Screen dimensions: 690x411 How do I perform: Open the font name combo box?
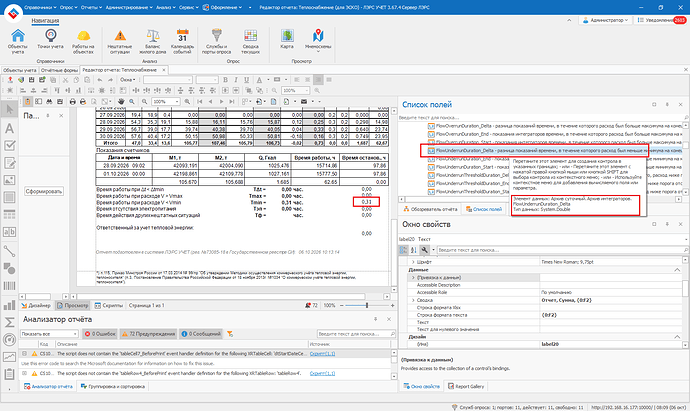[168, 80]
